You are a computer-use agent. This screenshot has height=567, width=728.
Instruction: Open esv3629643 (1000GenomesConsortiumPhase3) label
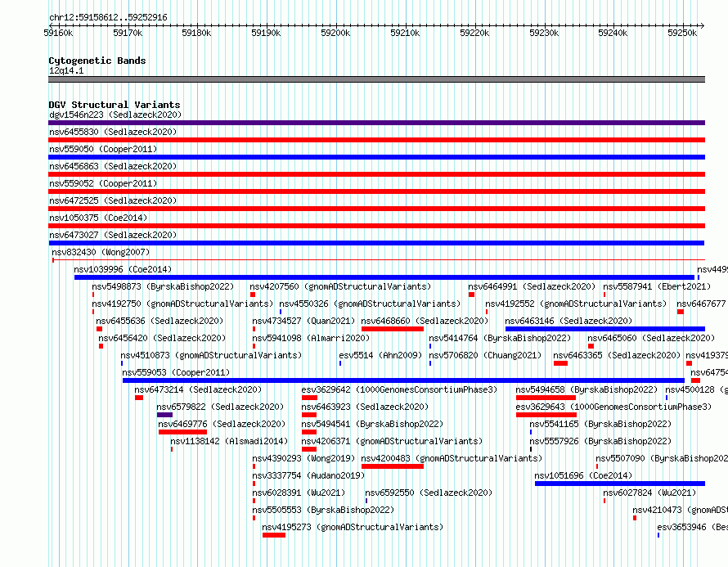point(613,407)
